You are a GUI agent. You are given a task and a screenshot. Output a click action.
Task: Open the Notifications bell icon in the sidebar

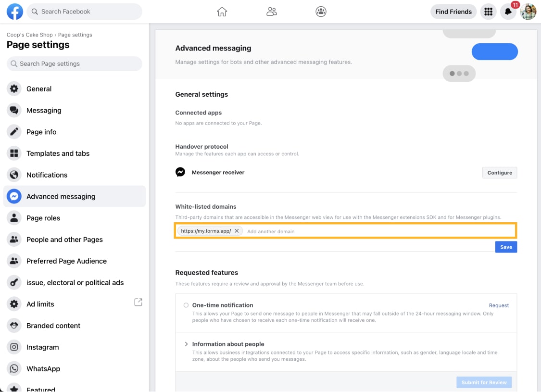pos(14,175)
